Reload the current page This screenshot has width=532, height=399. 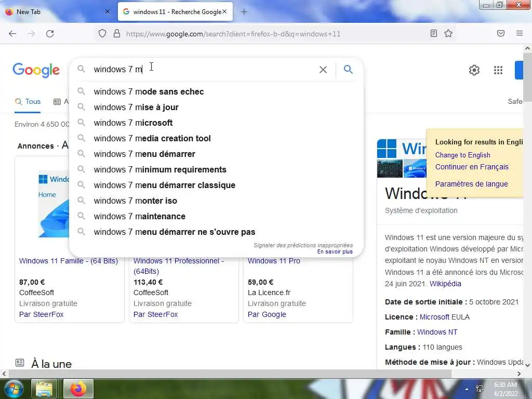(50, 34)
